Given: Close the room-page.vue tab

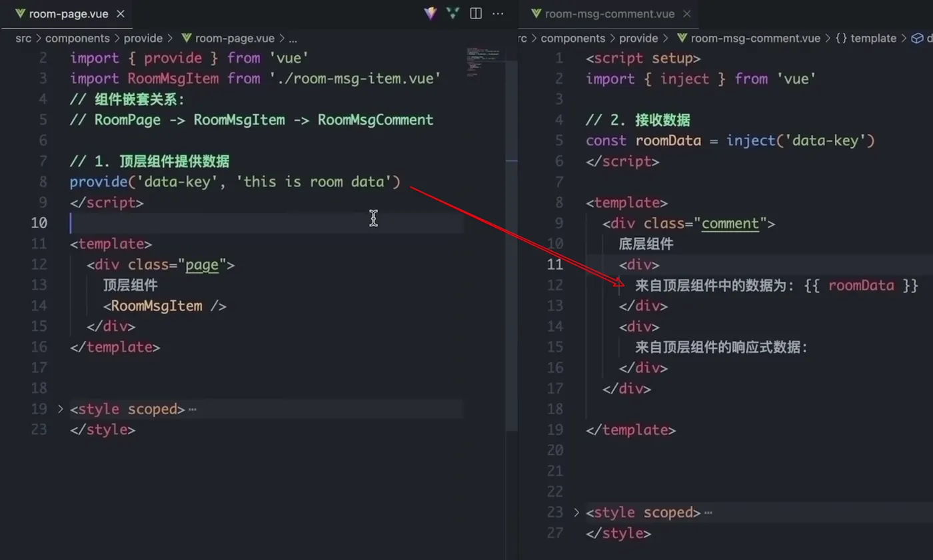Looking at the screenshot, I should (x=120, y=13).
